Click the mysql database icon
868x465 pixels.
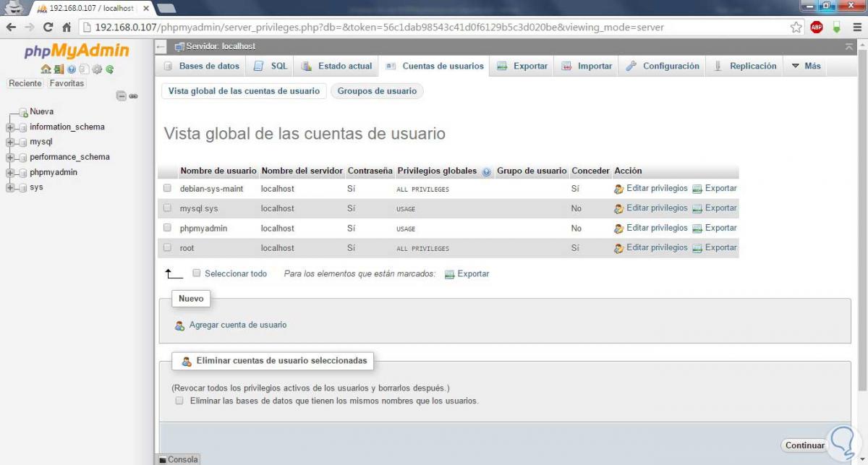click(23, 142)
